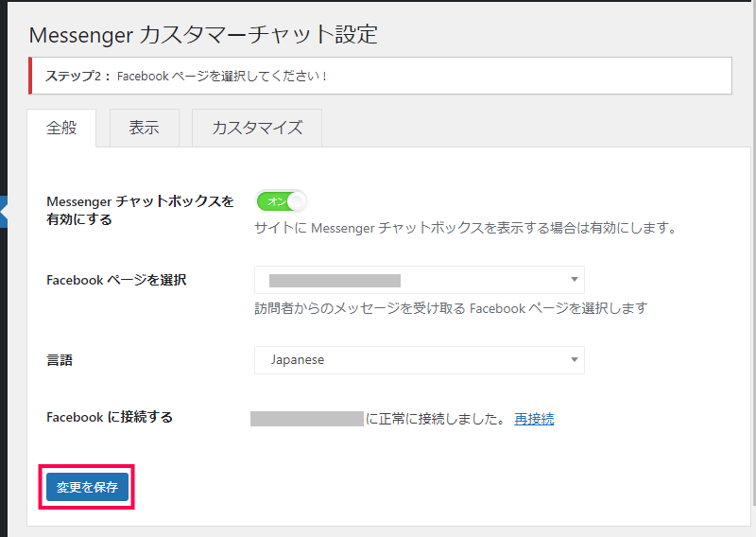The width and height of the screenshot is (756, 537).
Task: Toggle the Messenger チャットボックス オン switch
Action: (281, 201)
